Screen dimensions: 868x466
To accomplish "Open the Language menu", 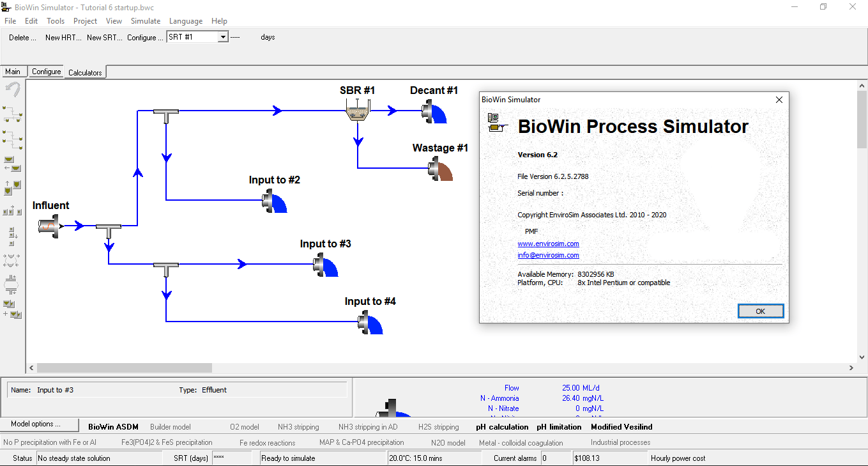I will (x=186, y=21).
